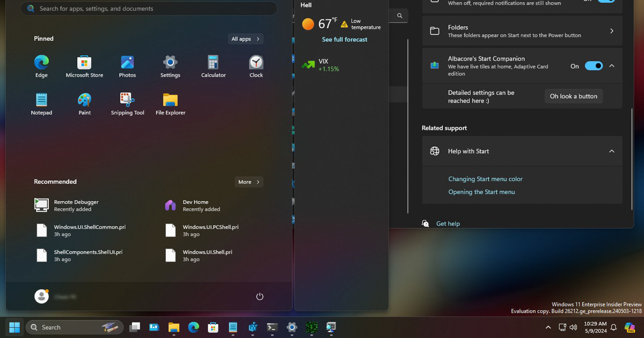Open the Opening the Start menu link

(x=481, y=192)
